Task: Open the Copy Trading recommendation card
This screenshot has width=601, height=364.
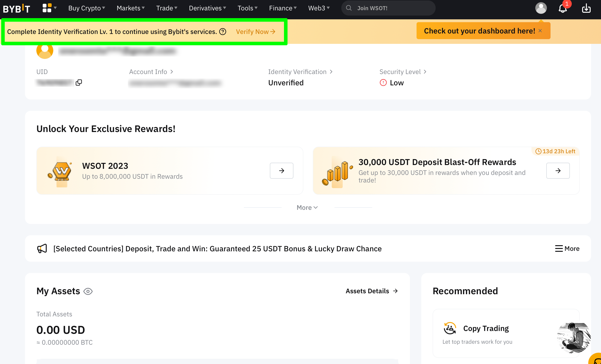Action: (x=506, y=333)
